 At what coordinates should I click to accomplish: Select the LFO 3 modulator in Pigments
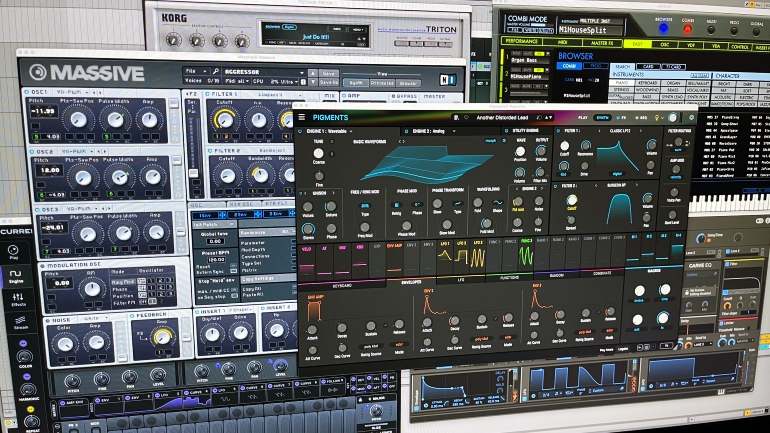point(478,253)
